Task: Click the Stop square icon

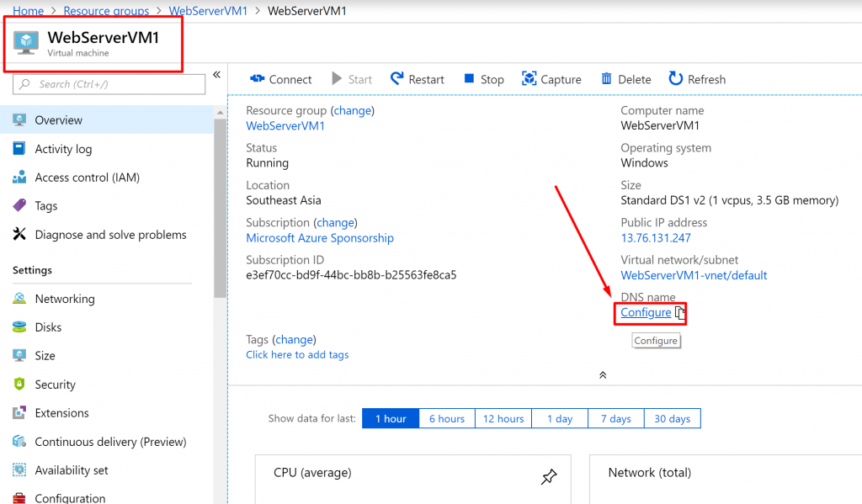Action: pos(469,78)
